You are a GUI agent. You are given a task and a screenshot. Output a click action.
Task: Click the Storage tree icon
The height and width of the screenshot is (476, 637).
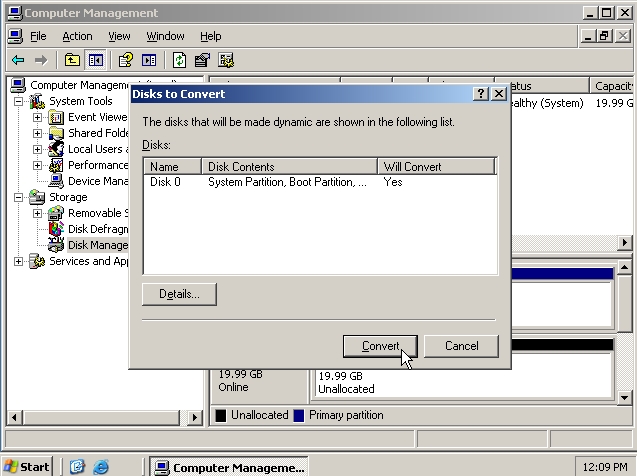[x=37, y=197]
